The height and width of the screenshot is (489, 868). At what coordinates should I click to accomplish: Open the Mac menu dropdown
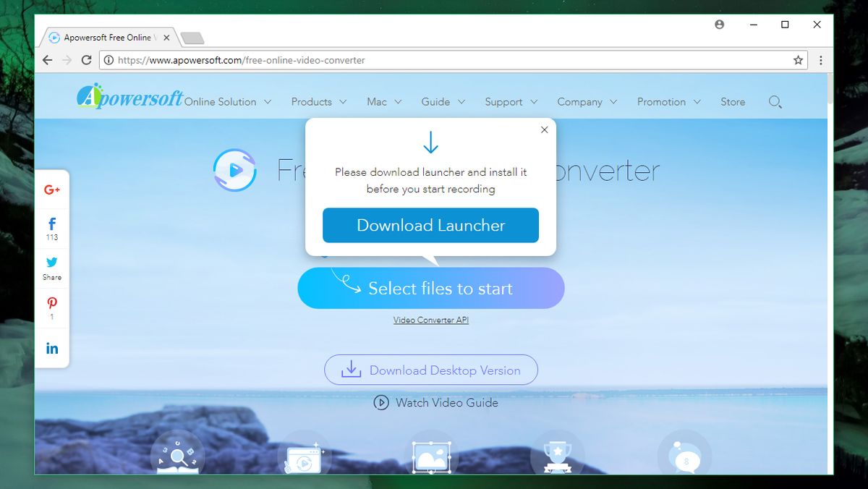[x=377, y=102]
